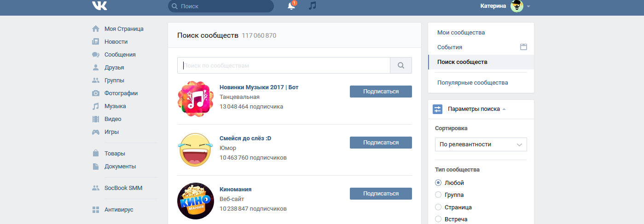Click the chat bubble icon beside Сообщения
Viewport: 644px width, 224px height.
(x=96, y=54)
